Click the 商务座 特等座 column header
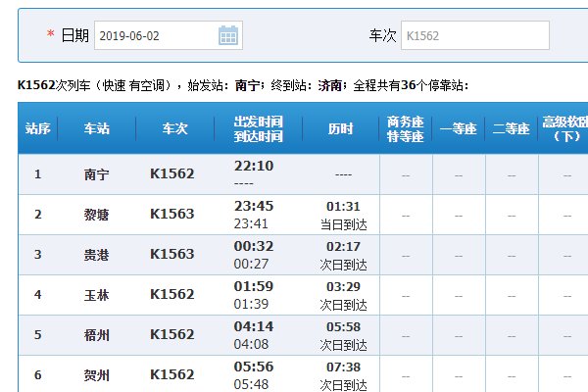 (x=406, y=128)
